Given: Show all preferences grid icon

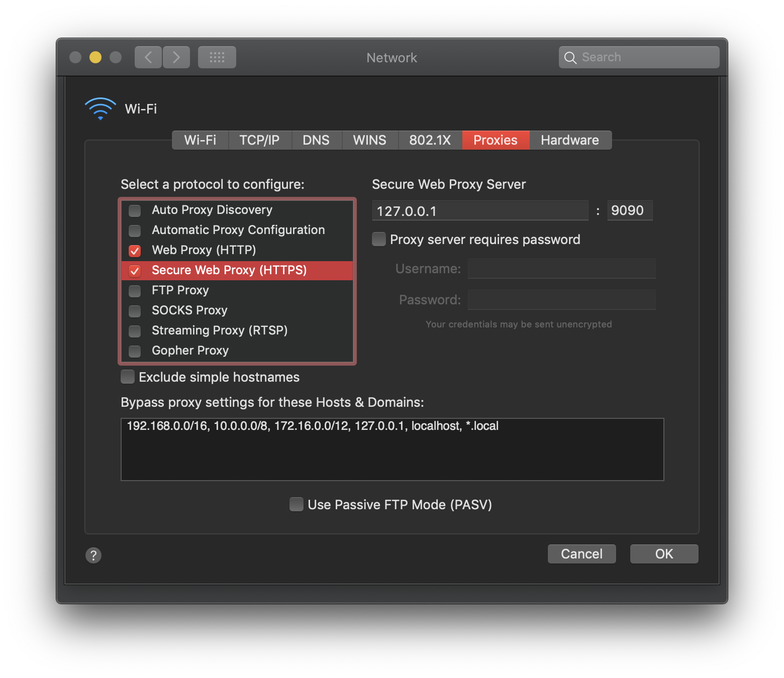Looking at the screenshot, I should 217,57.
